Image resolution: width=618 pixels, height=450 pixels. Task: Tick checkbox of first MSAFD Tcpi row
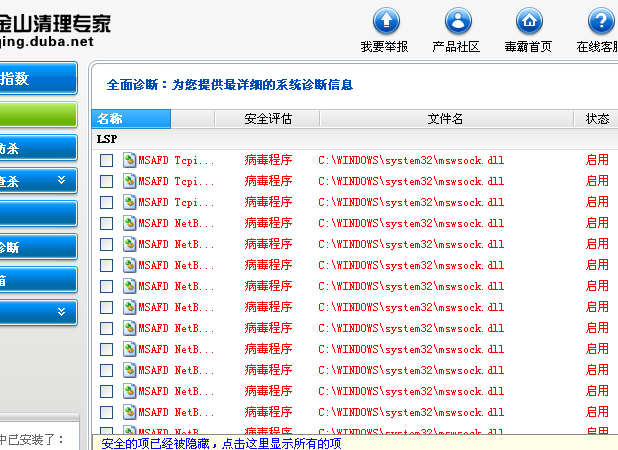coord(106,160)
